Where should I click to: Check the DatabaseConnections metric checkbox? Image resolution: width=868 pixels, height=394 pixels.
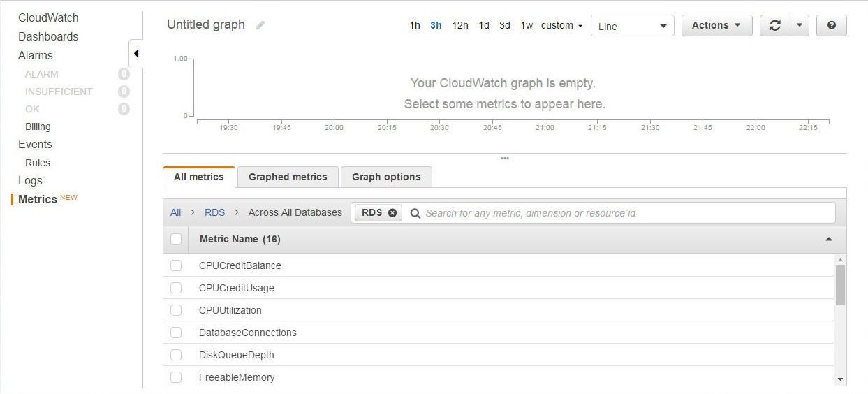pyautogui.click(x=176, y=333)
